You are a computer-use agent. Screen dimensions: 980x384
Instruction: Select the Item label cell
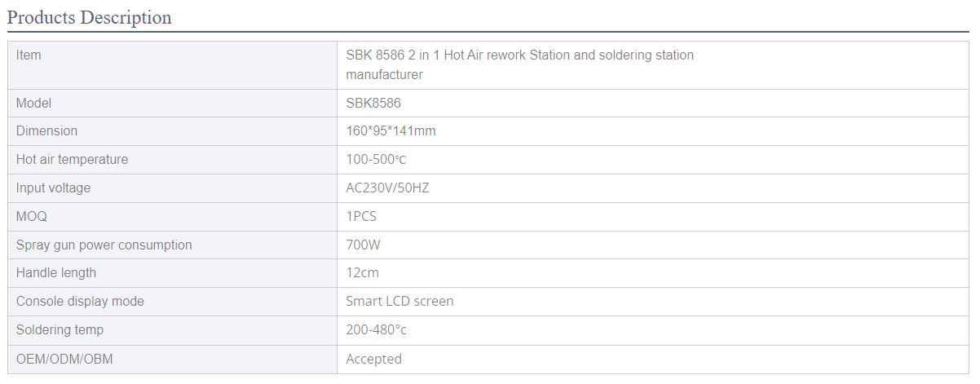172,65
